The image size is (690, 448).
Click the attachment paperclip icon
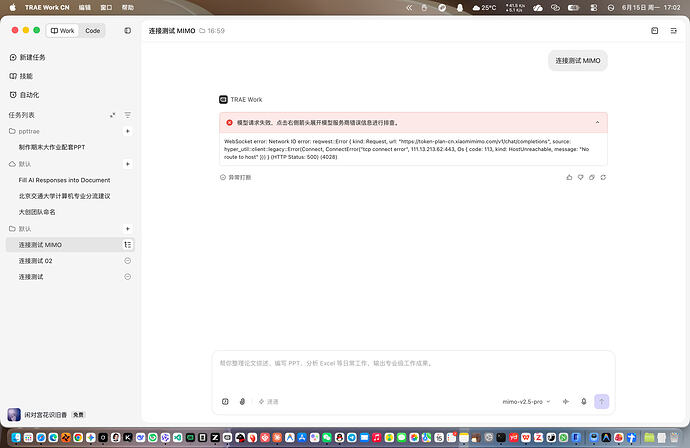pos(242,401)
